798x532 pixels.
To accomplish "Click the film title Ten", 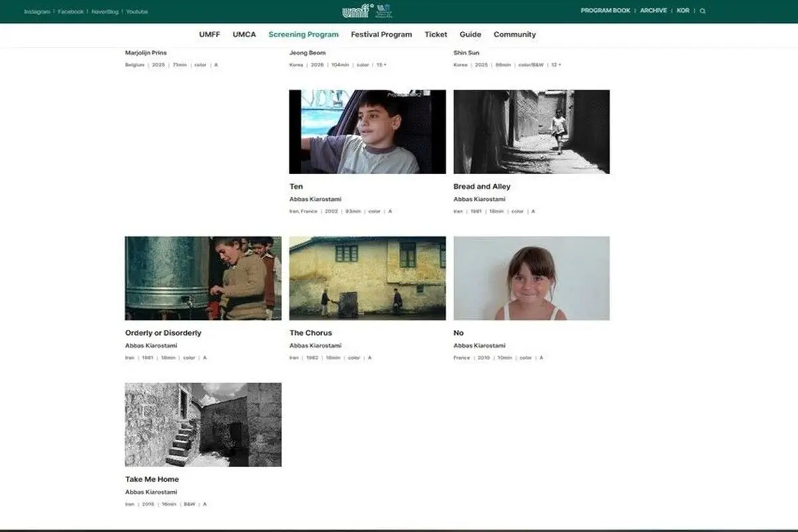I will [296, 187].
